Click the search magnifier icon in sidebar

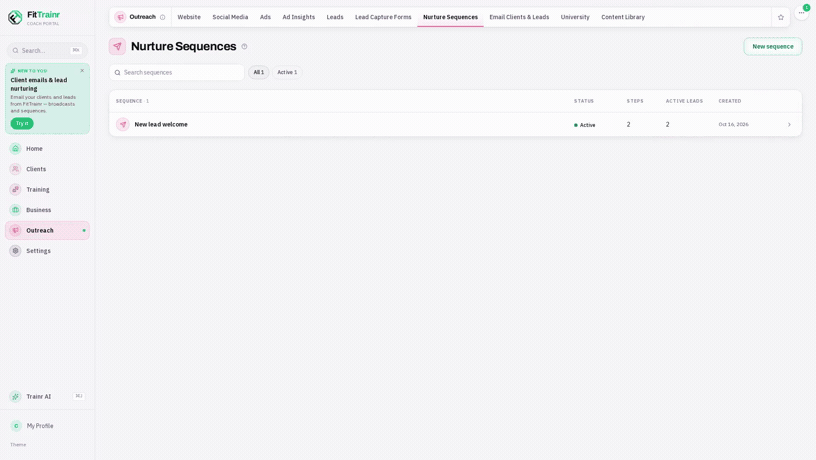click(x=16, y=50)
